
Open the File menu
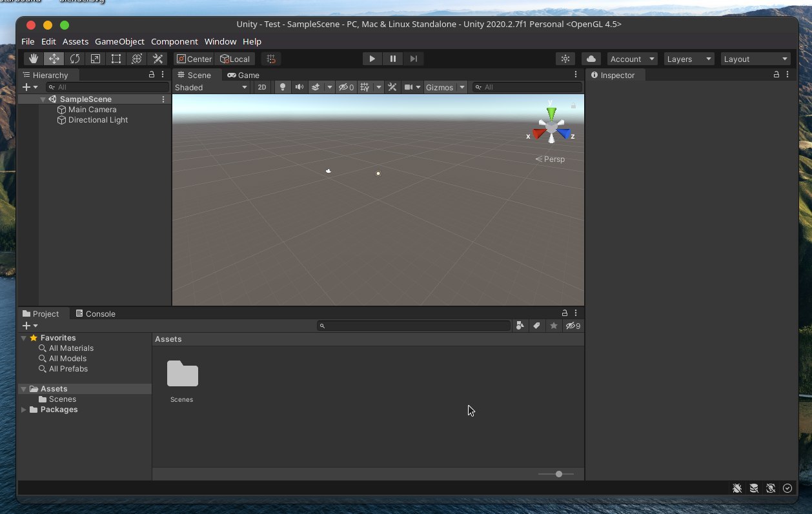pyautogui.click(x=28, y=41)
